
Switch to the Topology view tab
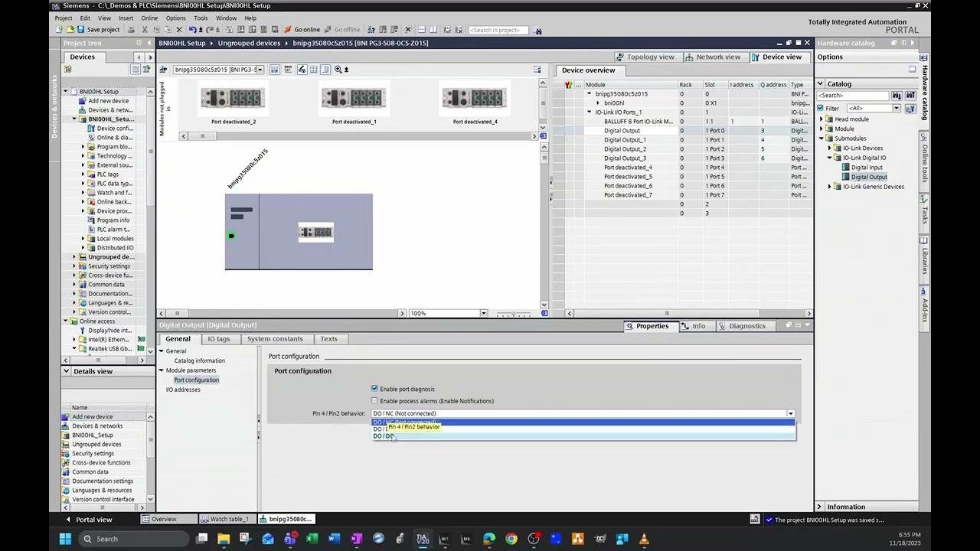[645, 57]
